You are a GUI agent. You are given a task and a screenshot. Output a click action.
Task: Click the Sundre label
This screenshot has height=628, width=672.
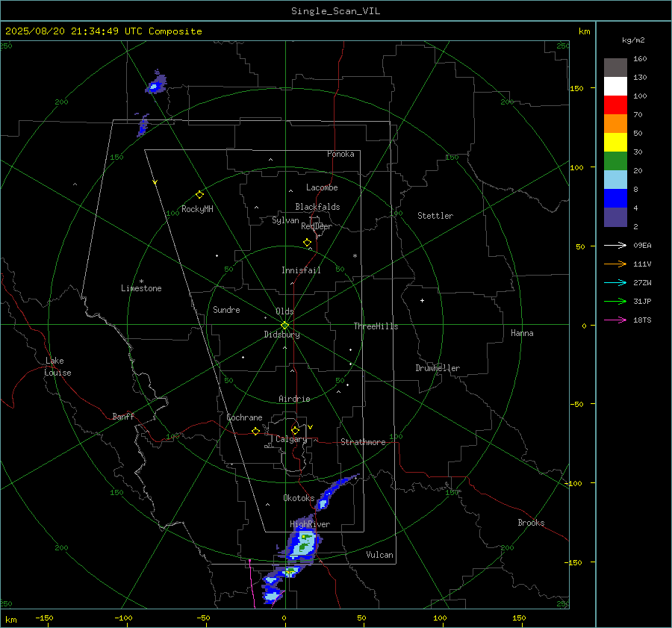tap(226, 309)
